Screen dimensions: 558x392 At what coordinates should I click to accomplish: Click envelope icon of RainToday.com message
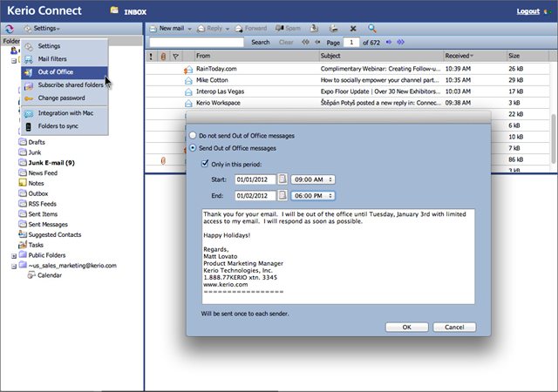(188, 70)
